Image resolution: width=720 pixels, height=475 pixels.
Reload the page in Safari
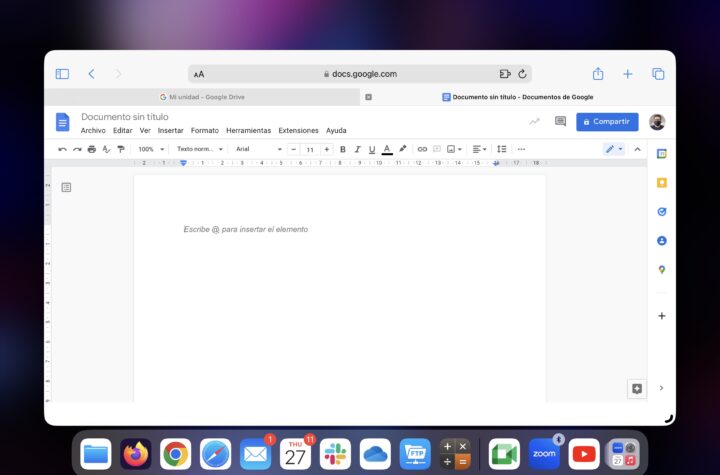tap(522, 74)
